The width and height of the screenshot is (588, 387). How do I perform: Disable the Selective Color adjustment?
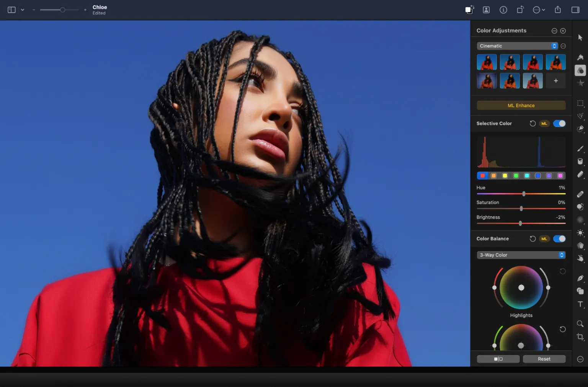(x=559, y=123)
